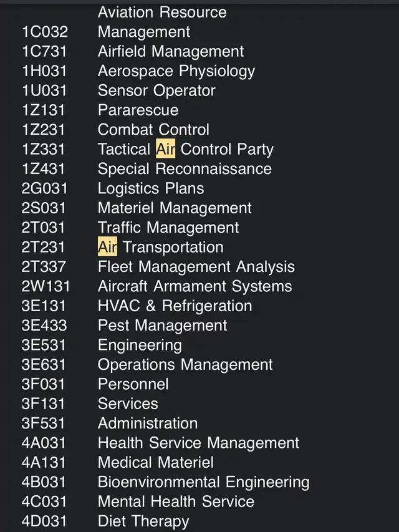The height and width of the screenshot is (532, 399).
Task: Click Special Reconnaissance text
Action: click(x=185, y=168)
